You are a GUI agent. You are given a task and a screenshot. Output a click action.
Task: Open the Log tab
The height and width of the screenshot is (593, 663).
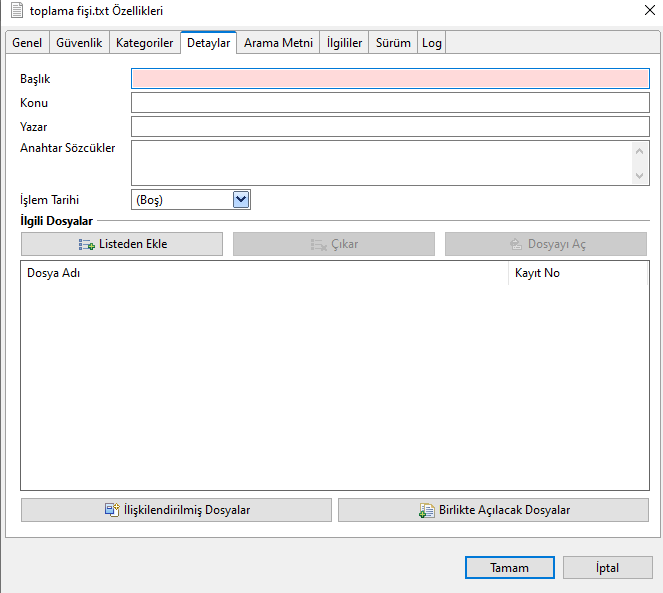[431, 43]
